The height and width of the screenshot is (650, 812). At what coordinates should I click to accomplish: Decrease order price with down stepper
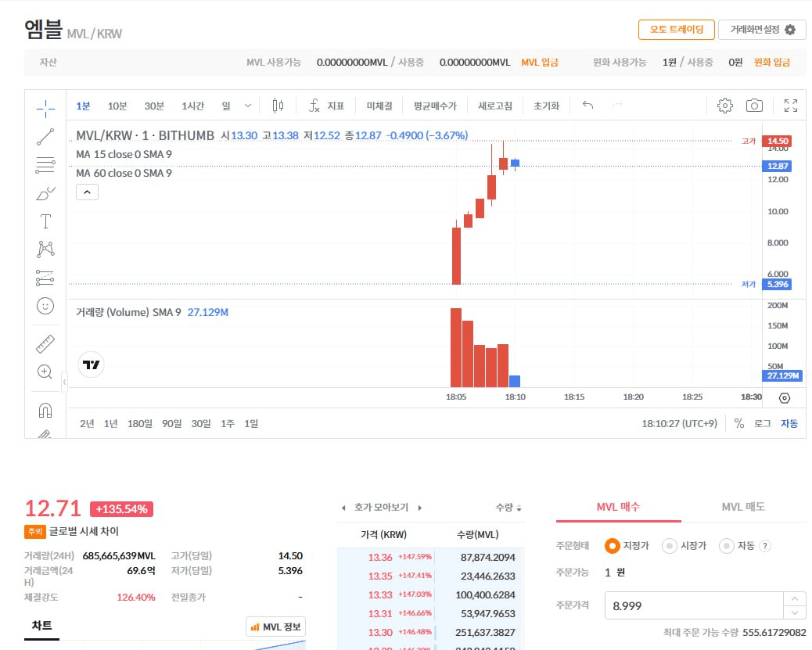coord(794,612)
